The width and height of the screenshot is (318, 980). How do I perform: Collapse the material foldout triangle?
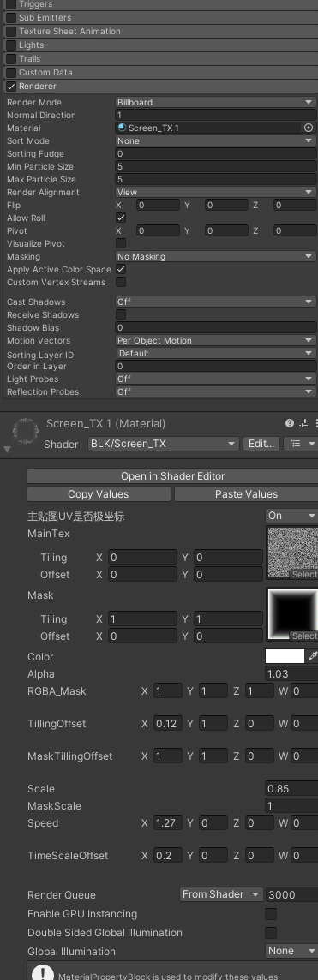click(x=7, y=449)
